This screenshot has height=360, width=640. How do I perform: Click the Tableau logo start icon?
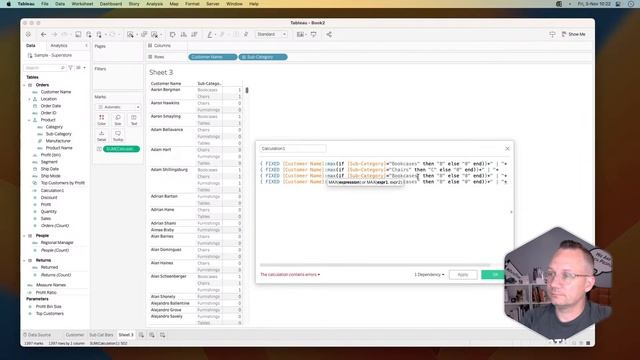[28, 35]
